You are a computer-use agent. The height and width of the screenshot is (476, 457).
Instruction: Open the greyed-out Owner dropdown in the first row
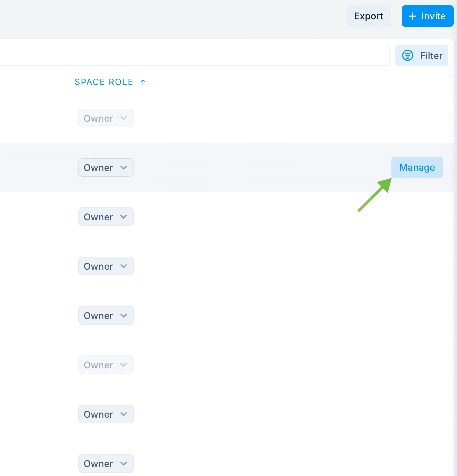coord(106,118)
